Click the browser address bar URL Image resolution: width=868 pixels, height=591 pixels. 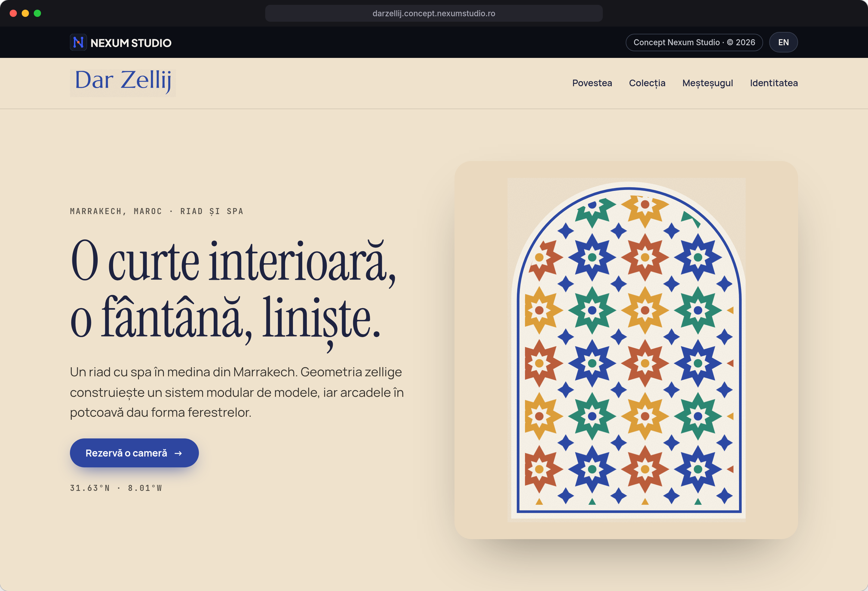point(434,14)
